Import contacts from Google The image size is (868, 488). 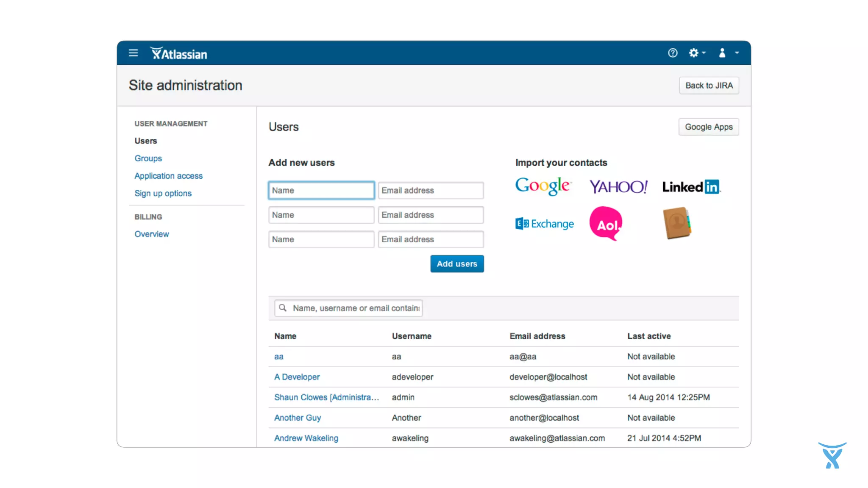(x=543, y=186)
